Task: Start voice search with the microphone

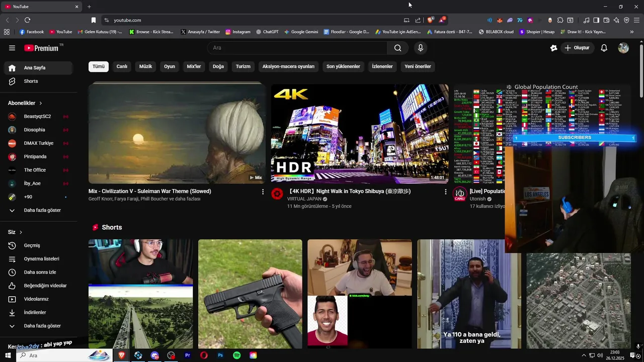Action: [421, 48]
